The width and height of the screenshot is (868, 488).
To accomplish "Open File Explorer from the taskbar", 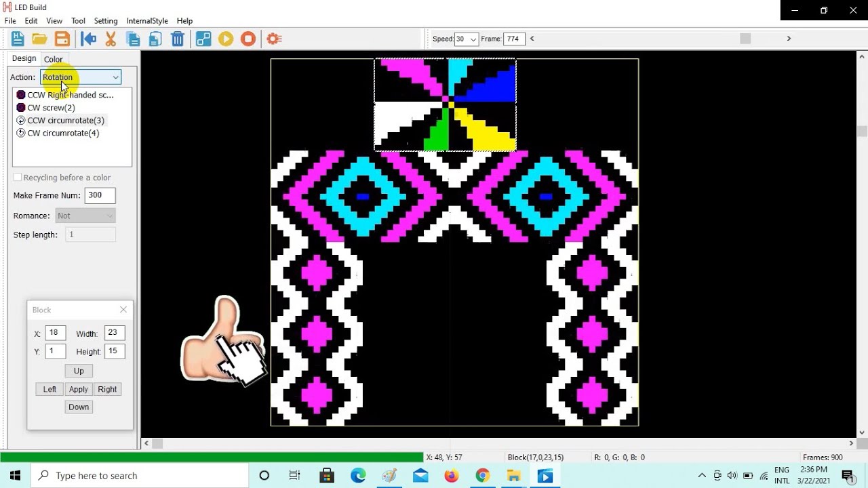I will point(513,476).
